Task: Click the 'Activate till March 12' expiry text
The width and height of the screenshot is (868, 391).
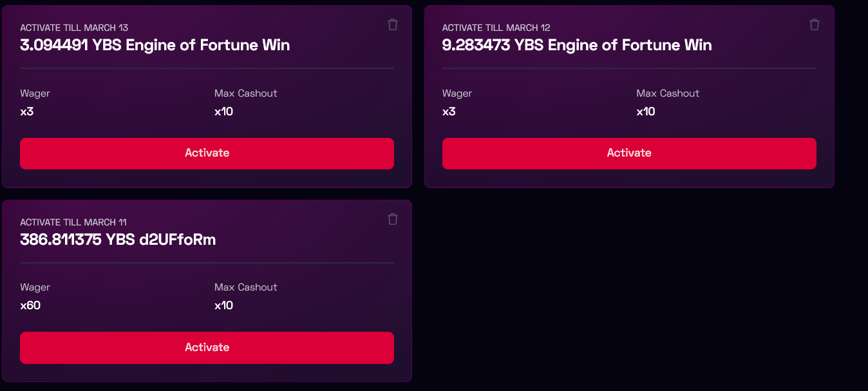Action: click(496, 28)
